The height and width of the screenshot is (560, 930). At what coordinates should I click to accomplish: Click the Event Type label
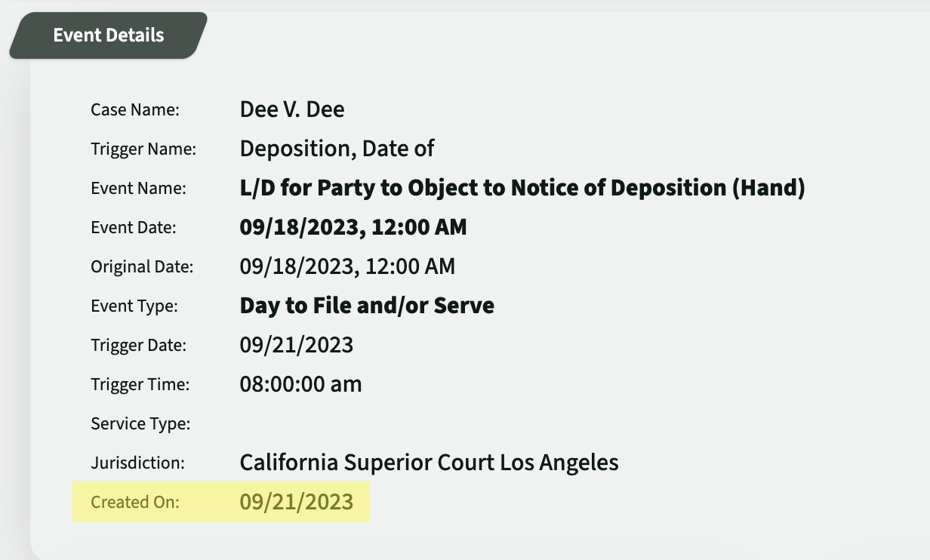134,305
